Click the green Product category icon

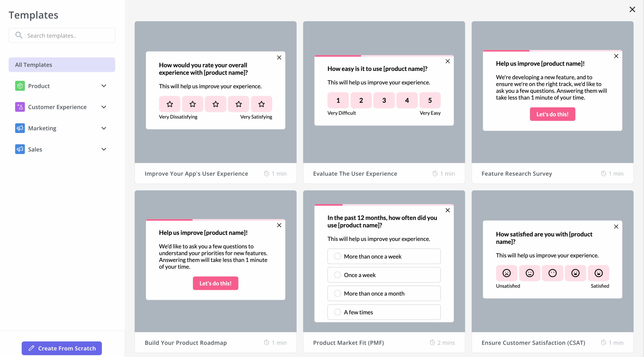click(x=20, y=86)
